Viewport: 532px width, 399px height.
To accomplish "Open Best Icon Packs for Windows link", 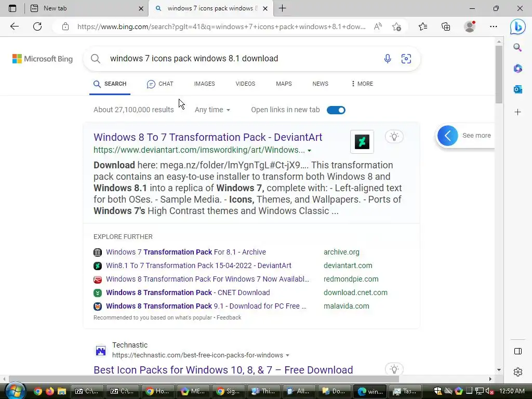I will (223, 369).
